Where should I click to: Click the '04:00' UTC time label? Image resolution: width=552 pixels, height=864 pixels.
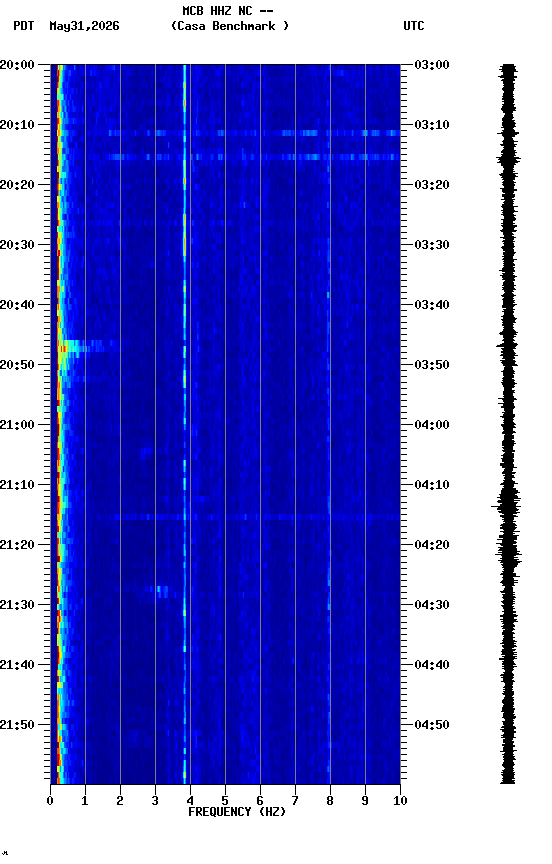pyautogui.click(x=432, y=425)
